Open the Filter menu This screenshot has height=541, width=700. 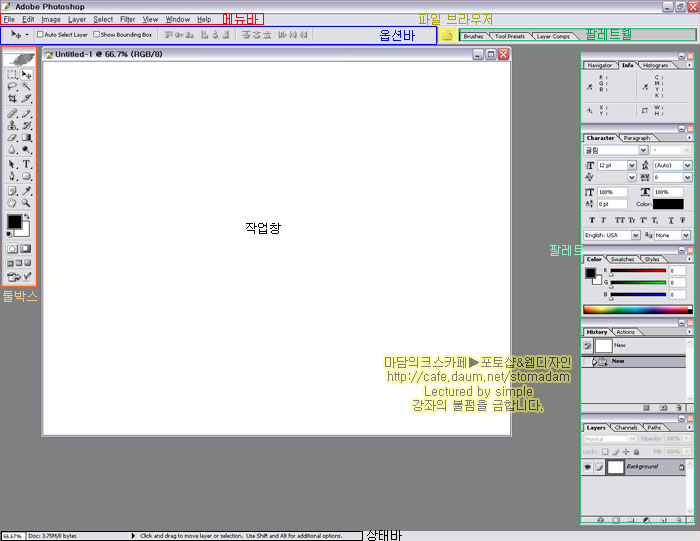[128, 19]
